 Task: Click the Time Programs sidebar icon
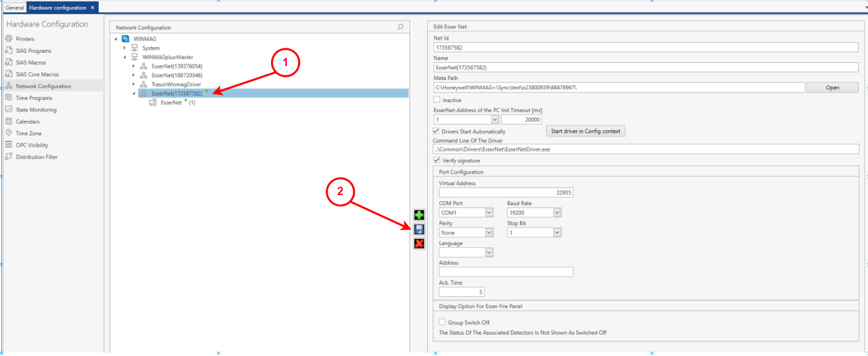[9, 97]
